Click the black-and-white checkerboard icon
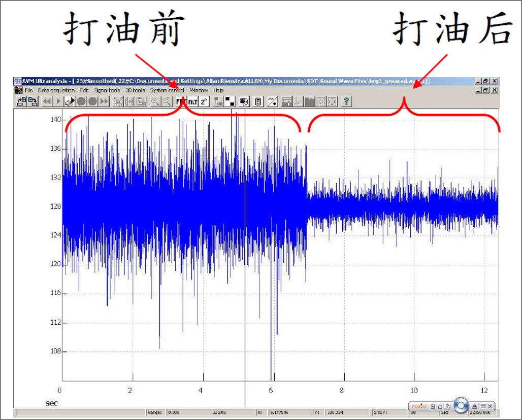Viewport: 522px width, 420px height. click(x=230, y=102)
